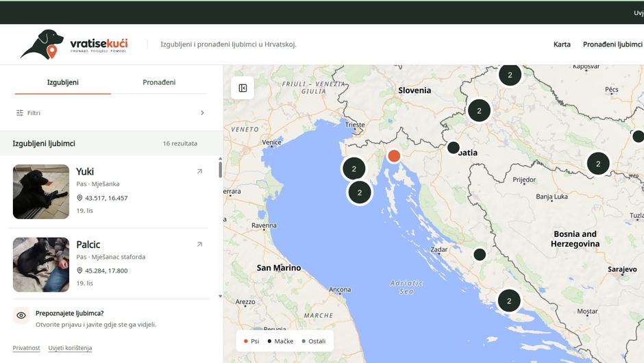Click the vratisekući dog logo
This screenshot has height=363, width=644.
[x=42, y=44]
